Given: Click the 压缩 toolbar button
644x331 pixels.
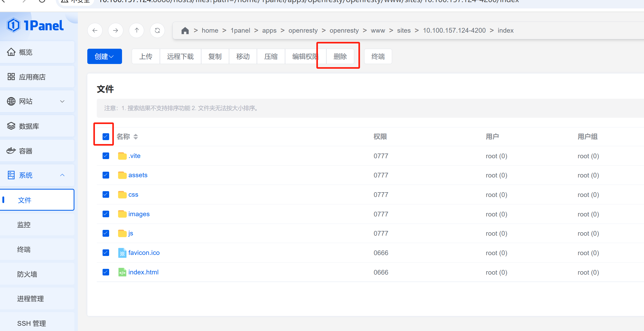Looking at the screenshot, I should pos(271,56).
